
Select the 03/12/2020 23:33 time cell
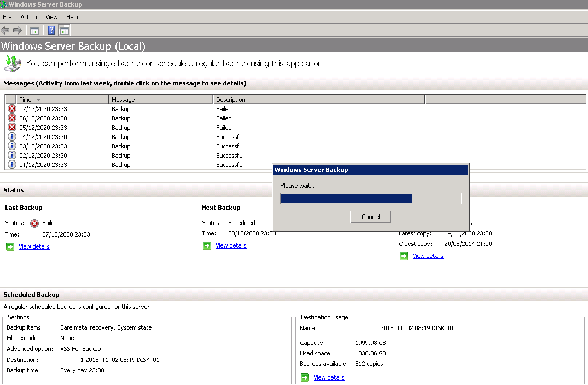43,146
